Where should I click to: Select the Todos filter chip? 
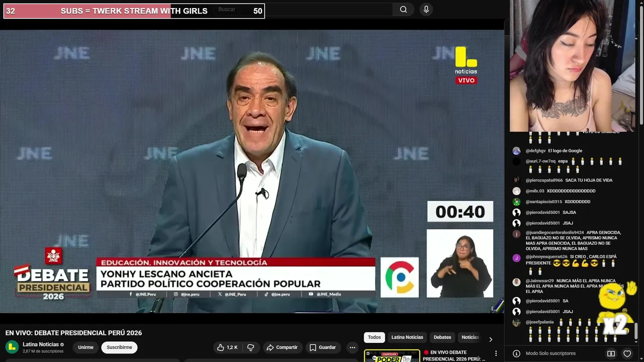pyautogui.click(x=374, y=337)
